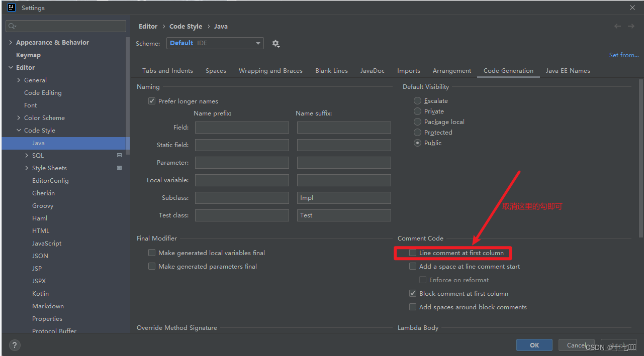Screen dimensions: 644x356
Task: Open the scheme gear options icon
Action: tap(275, 44)
